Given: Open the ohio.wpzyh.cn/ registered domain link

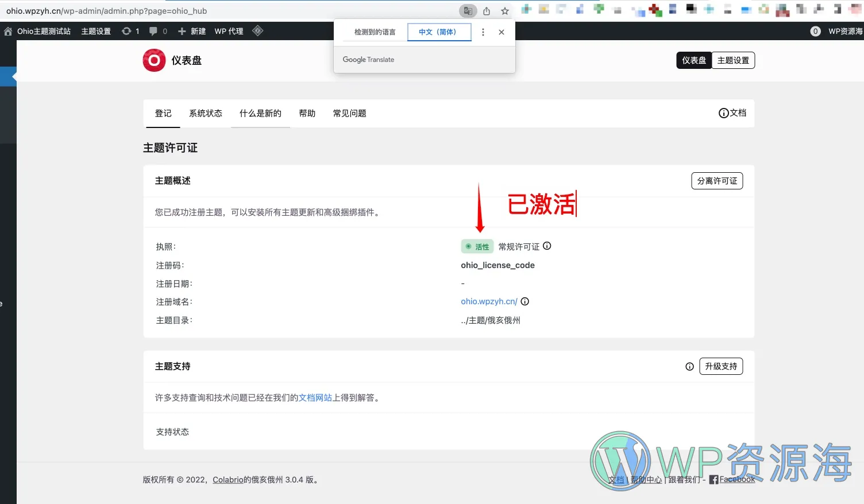Looking at the screenshot, I should click(489, 301).
